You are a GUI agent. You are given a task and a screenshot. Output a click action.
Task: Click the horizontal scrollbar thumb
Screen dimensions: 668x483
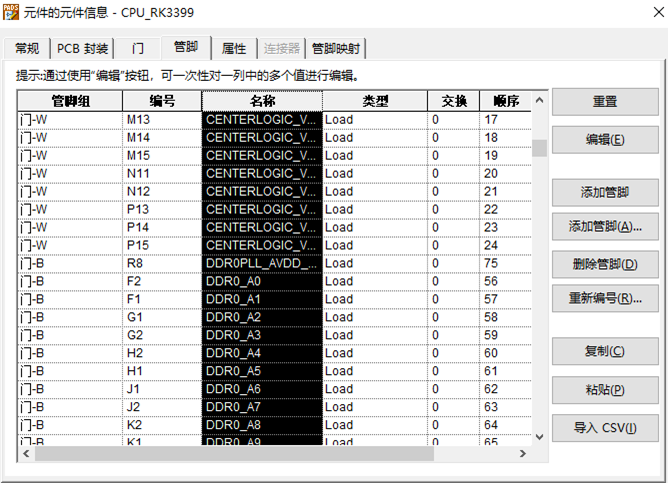(x=234, y=454)
